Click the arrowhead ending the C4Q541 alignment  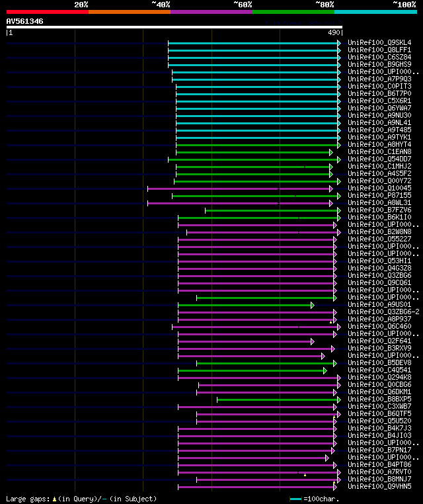pyautogui.click(x=325, y=370)
